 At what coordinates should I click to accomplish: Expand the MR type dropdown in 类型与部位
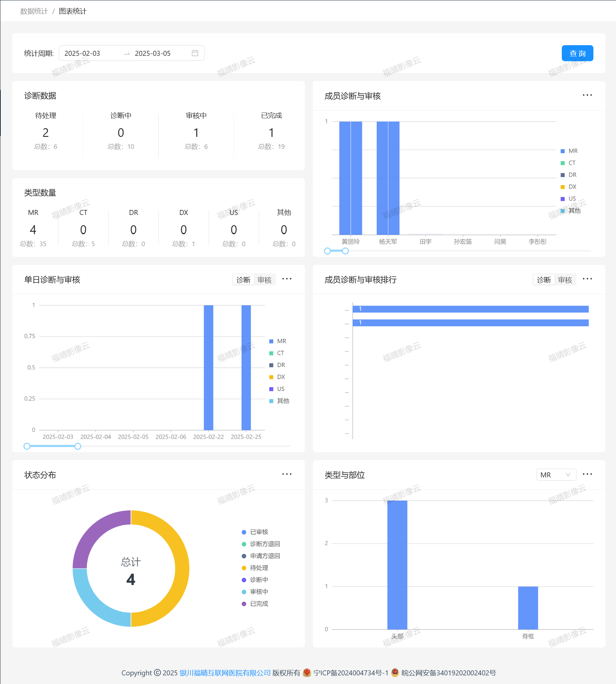coord(556,475)
